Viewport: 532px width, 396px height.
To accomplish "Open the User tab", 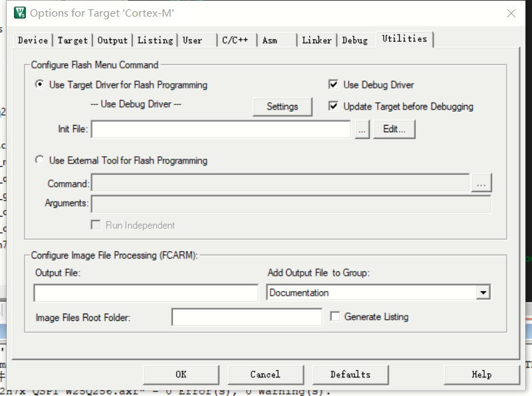I will click(197, 41).
